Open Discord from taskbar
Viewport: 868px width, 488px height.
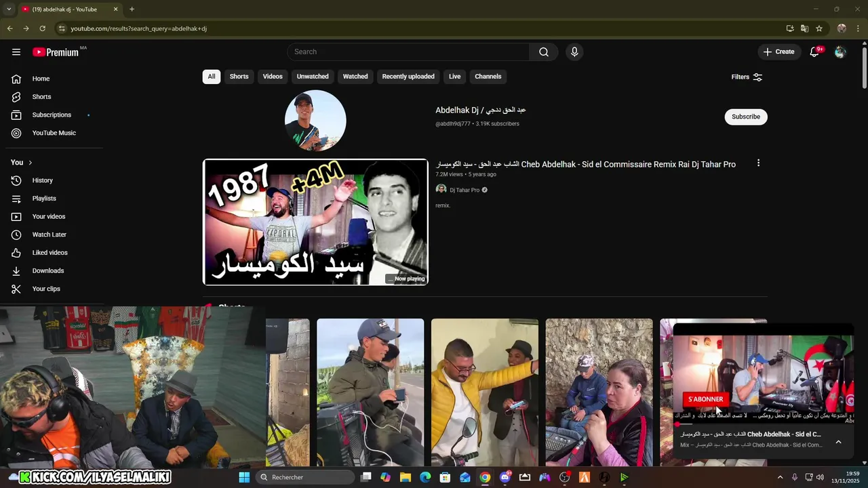[x=505, y=477]
